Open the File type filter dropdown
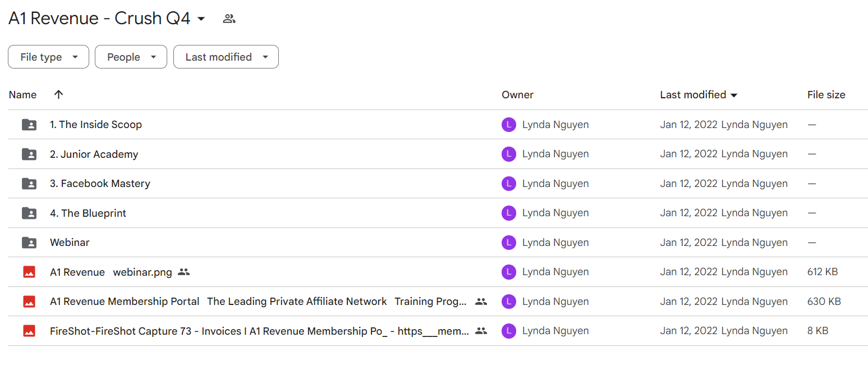Viewport: 868px width, 383px height. coord(48,57)
